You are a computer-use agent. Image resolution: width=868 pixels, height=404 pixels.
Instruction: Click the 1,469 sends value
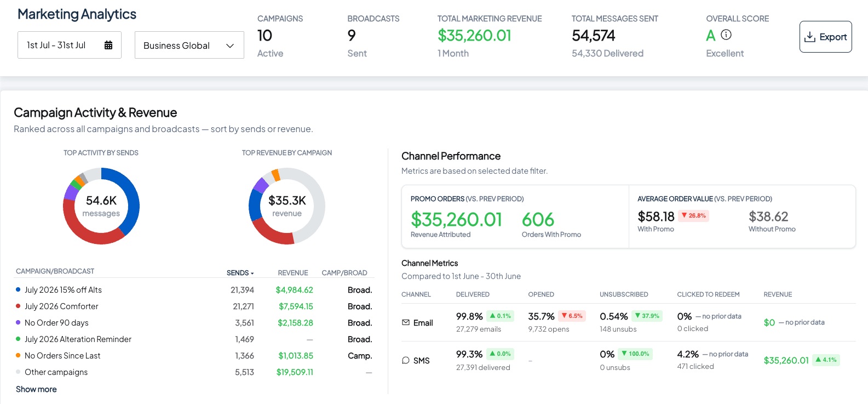pyautogui.click(x=245, y=339)
